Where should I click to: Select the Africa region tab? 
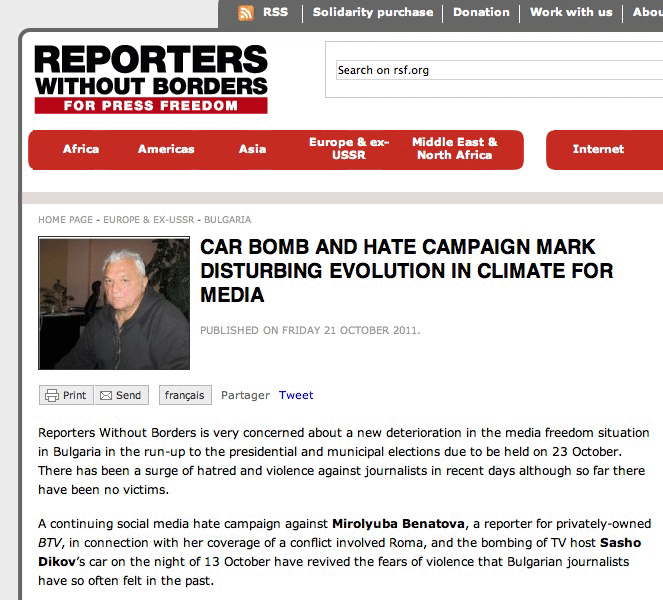(x=81, y=149)
